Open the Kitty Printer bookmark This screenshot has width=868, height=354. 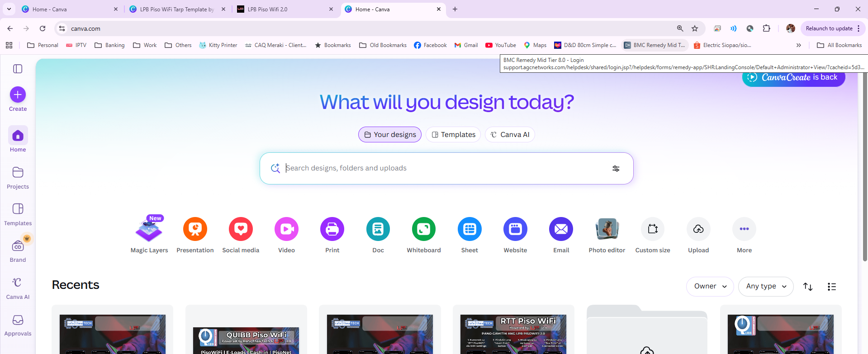[x=218, y=45]
